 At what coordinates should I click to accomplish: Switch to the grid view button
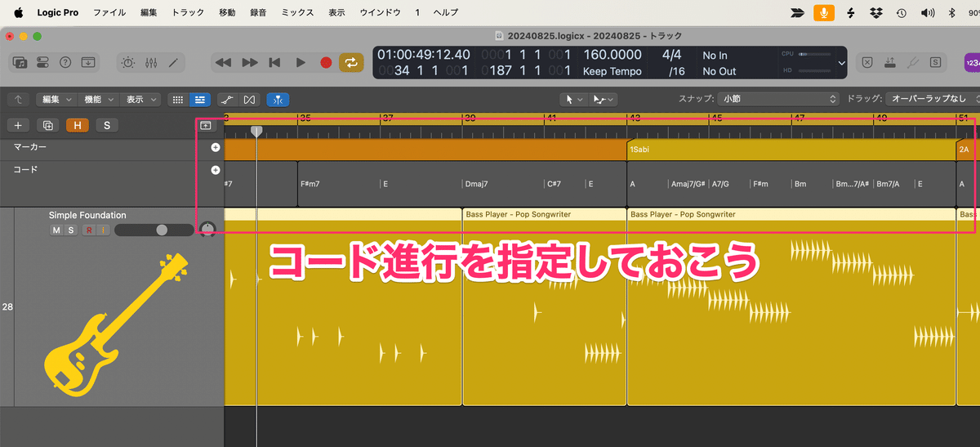(x=177, y=99)
